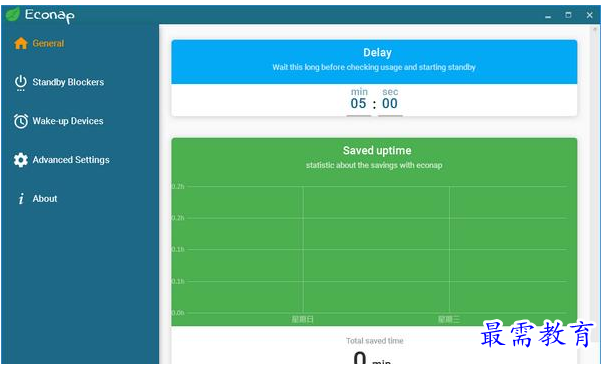Edit the delay minutes field showing 05
Screen dimensions: 602x366
(x=359, y=103)
